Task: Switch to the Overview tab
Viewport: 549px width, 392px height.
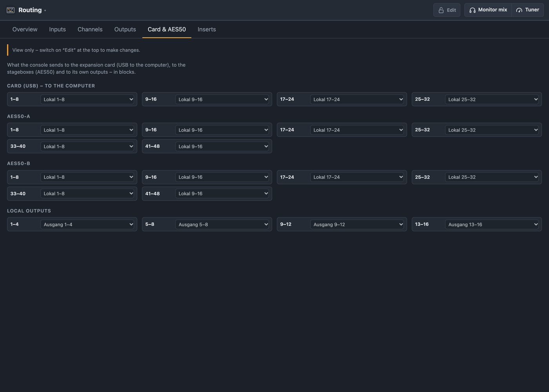Action: (25, 29)
